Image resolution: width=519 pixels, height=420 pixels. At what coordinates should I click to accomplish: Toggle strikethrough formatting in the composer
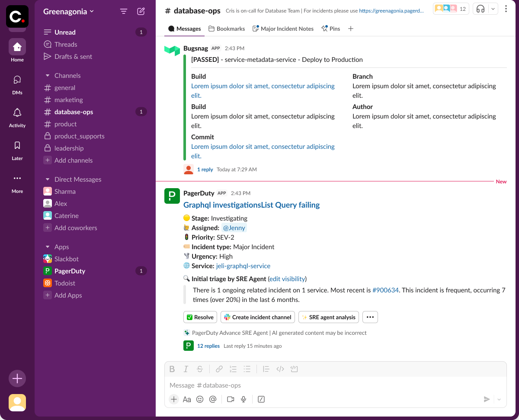click(x=199, y=369)
